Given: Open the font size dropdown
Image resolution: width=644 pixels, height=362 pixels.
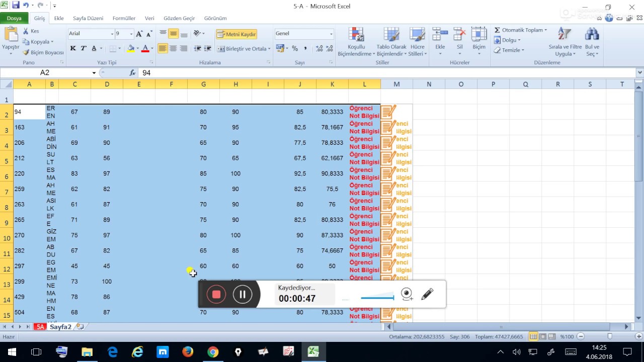Looking at the screenshot, I should click(131, 34).
